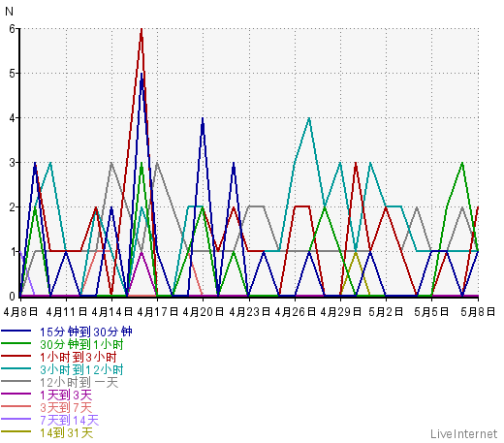Click the LiveInternet watermark text

pyautogui.click(x=464, y=433)
